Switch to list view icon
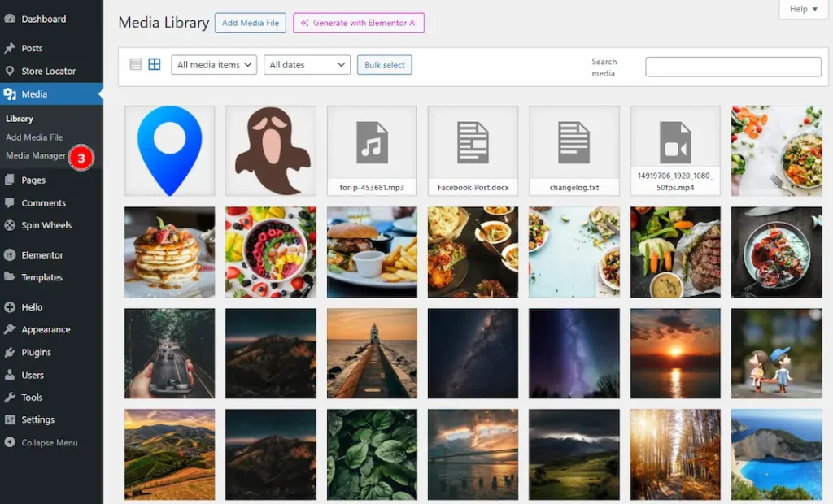833x504 pixels. pos(136,65)
